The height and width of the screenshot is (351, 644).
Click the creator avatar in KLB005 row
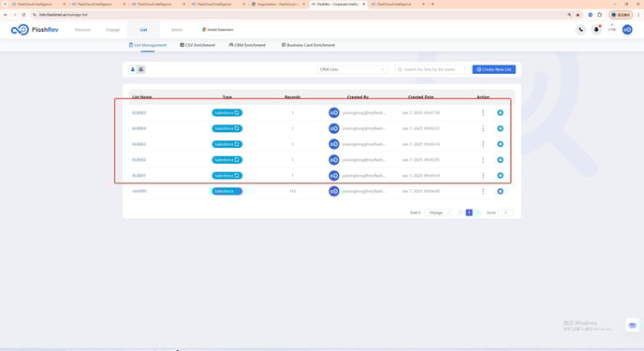pyautogui.click(x=334, y=112)
